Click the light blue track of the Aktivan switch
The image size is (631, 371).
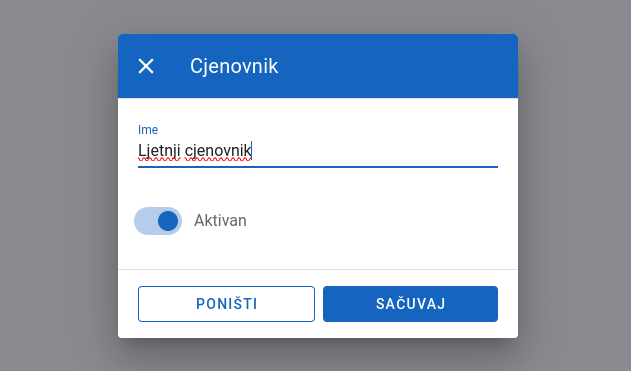tap(144, 221)
